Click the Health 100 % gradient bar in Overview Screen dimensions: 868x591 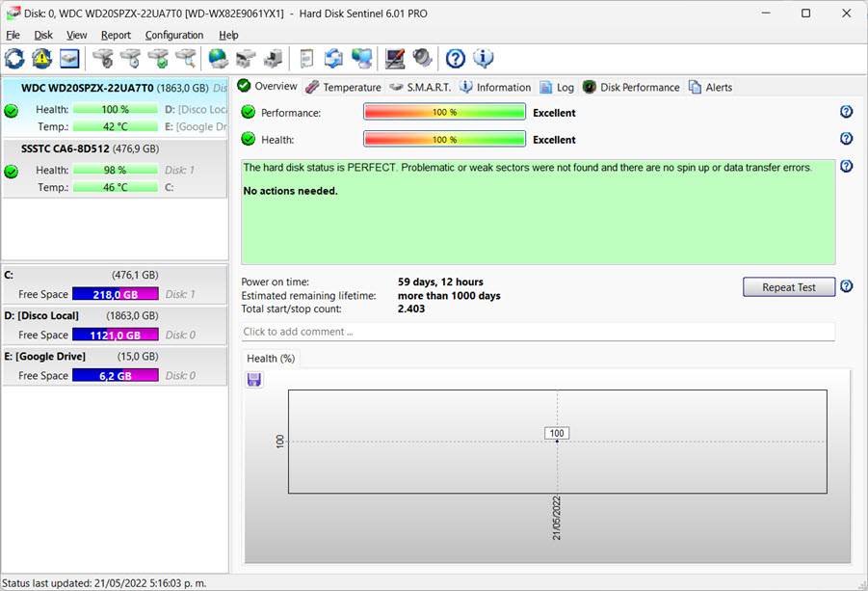point(444,139)
